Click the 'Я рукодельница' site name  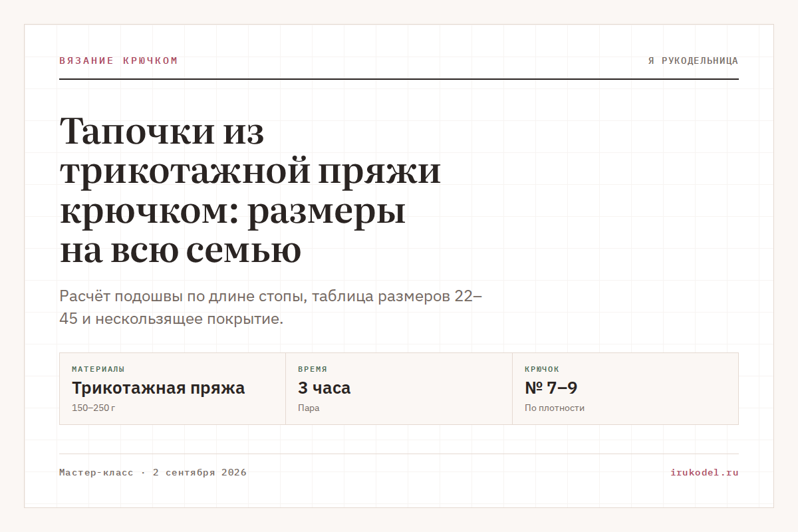tap(694, 61)
